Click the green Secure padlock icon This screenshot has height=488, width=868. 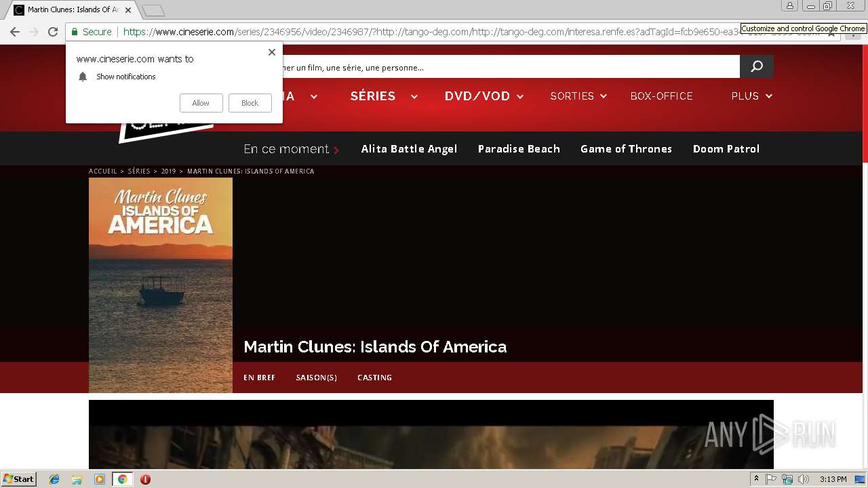pyautogui.click(x=75, y=32)
